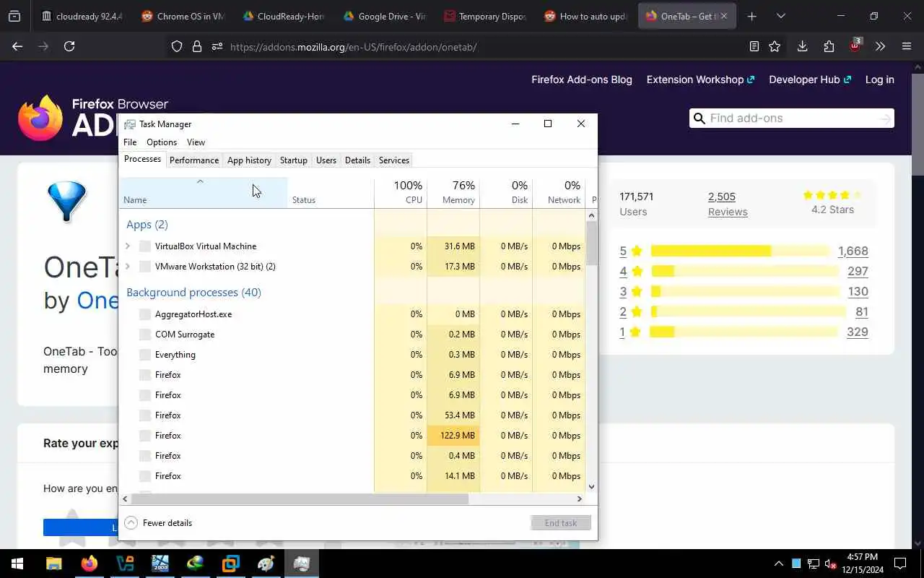Focus the Find add-ons search field
The width and height of the screenshot is (924, 578).
(x=791, y=118)
